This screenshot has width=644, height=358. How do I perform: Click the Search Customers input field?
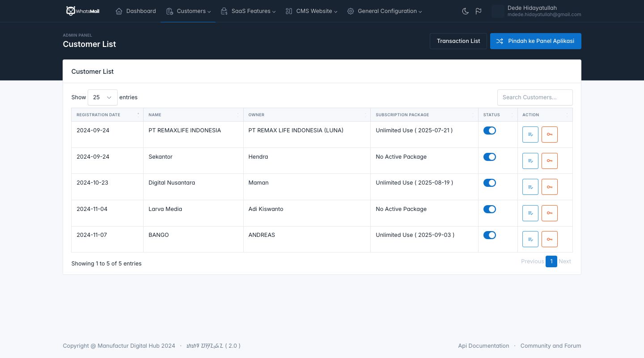pyautogui.click(x=534, y=97)
